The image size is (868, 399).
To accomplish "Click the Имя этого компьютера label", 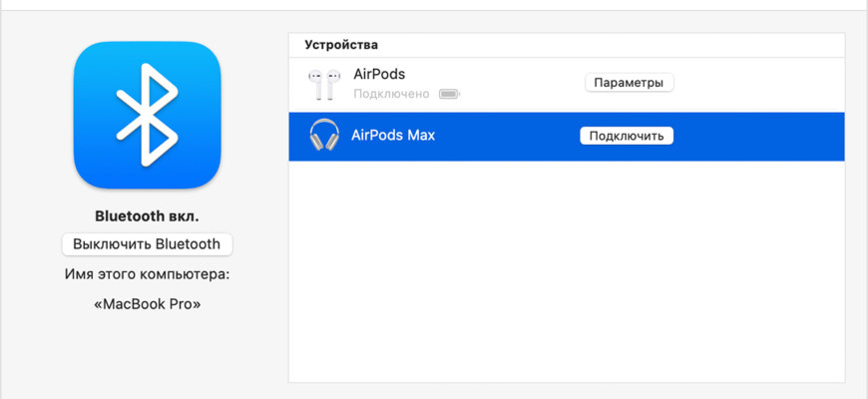I will (x=147, y=274).
